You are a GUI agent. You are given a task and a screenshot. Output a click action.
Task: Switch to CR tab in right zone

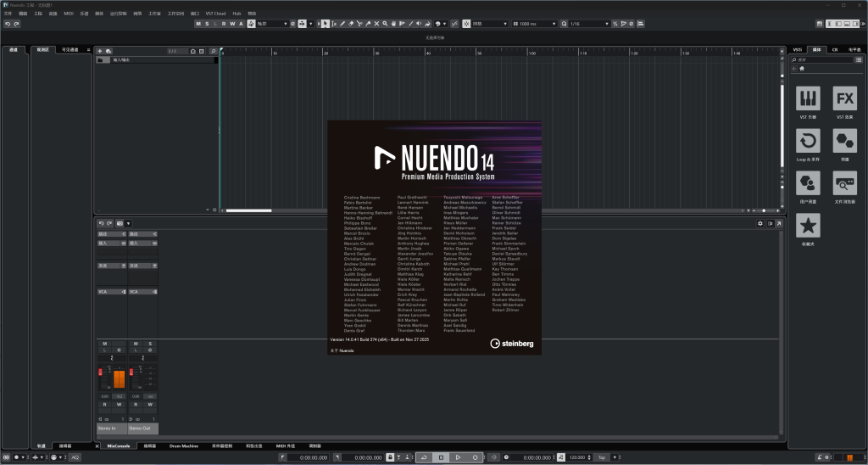(x=835, y=49)
